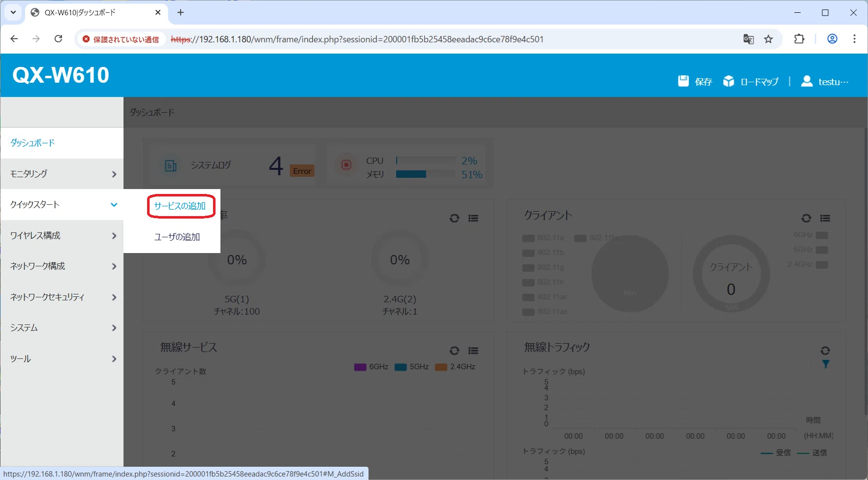Screen dimensions: 868x480
Task: Click the Error badge on system log
Action: coord(302,171)
